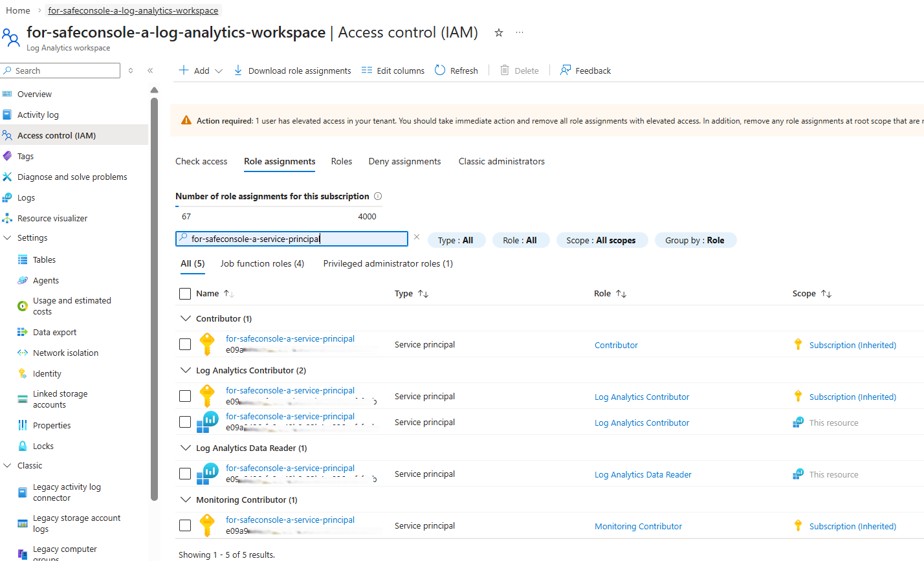Open Usage and estimated costs
The image size is (924, 561).
coord(71,306)
